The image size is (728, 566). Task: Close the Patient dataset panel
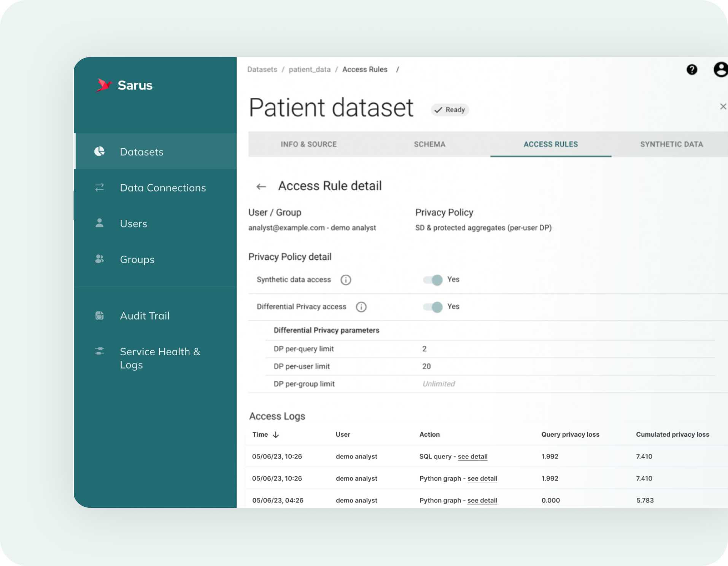click(x=723, y=107)
